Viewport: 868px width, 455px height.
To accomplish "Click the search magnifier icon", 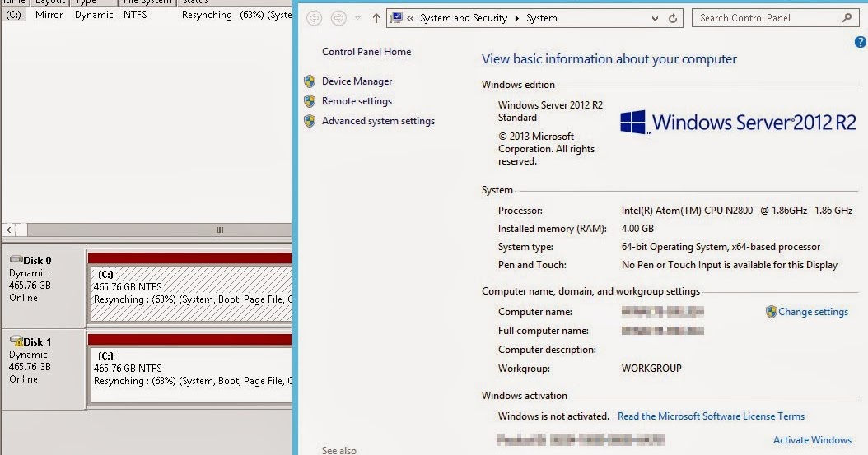I will [x=847, y=18].
